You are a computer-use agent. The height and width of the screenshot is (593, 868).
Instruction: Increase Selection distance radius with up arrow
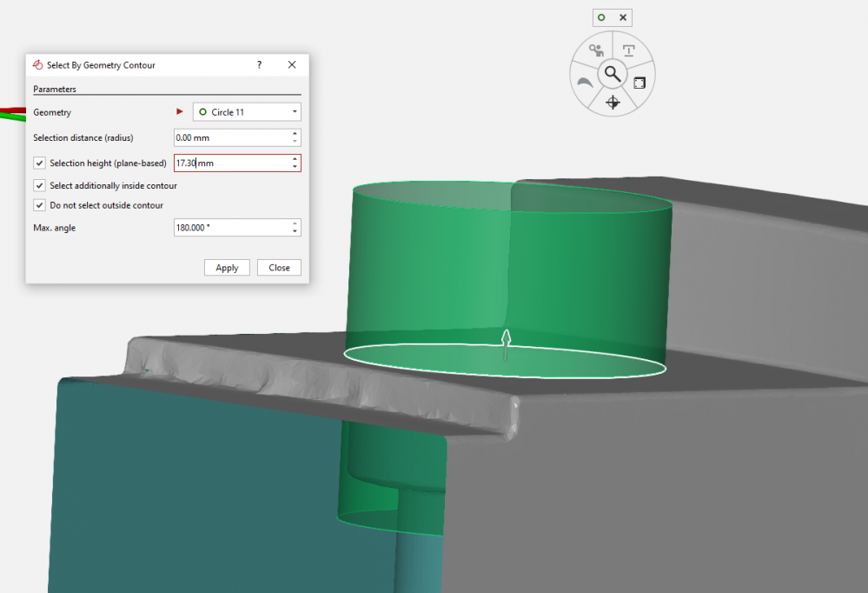tap(295, 133)
